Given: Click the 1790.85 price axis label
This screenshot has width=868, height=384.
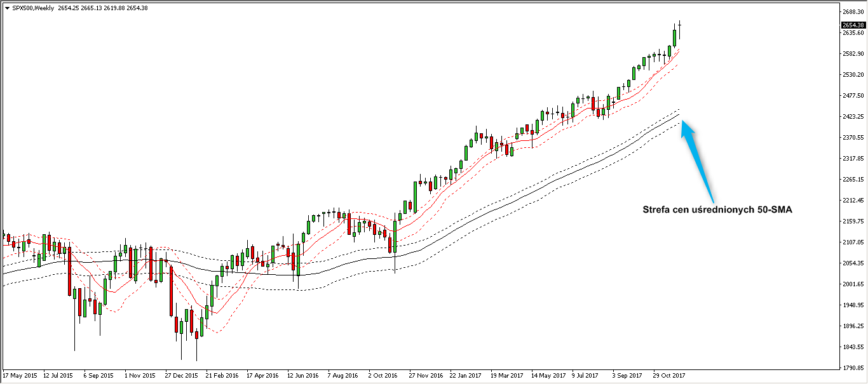Looking at the screenshot, I should [852, 368].
